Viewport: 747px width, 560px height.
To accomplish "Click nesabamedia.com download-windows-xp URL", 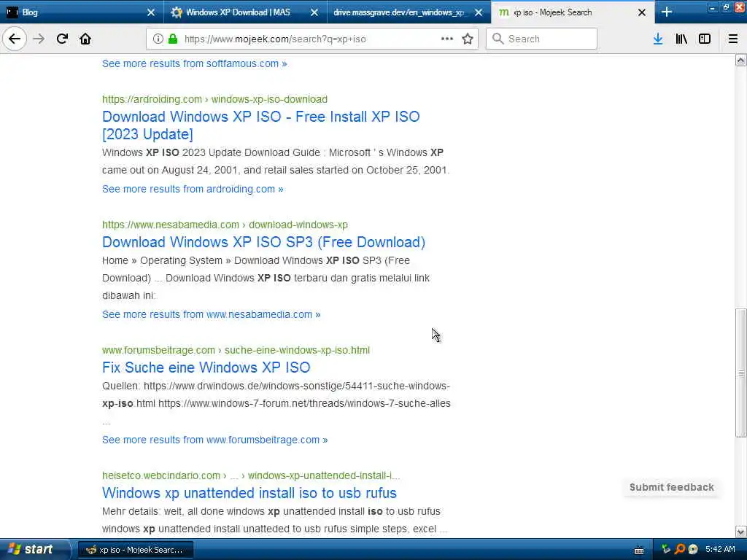I will coord(225,225).
